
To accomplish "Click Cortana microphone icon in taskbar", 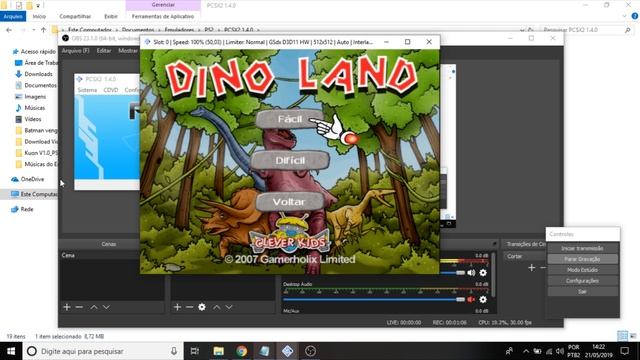I will 174,351.
